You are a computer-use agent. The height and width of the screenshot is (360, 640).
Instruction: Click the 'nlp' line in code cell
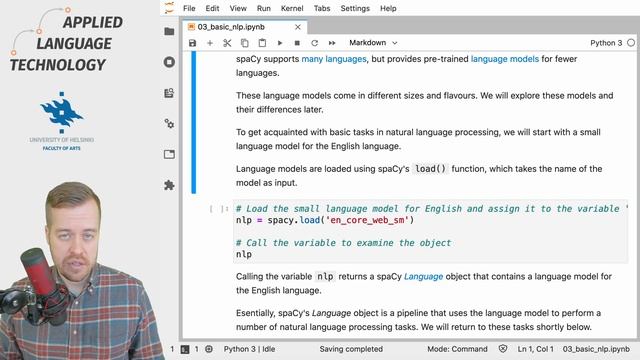(x=244, y=254)
